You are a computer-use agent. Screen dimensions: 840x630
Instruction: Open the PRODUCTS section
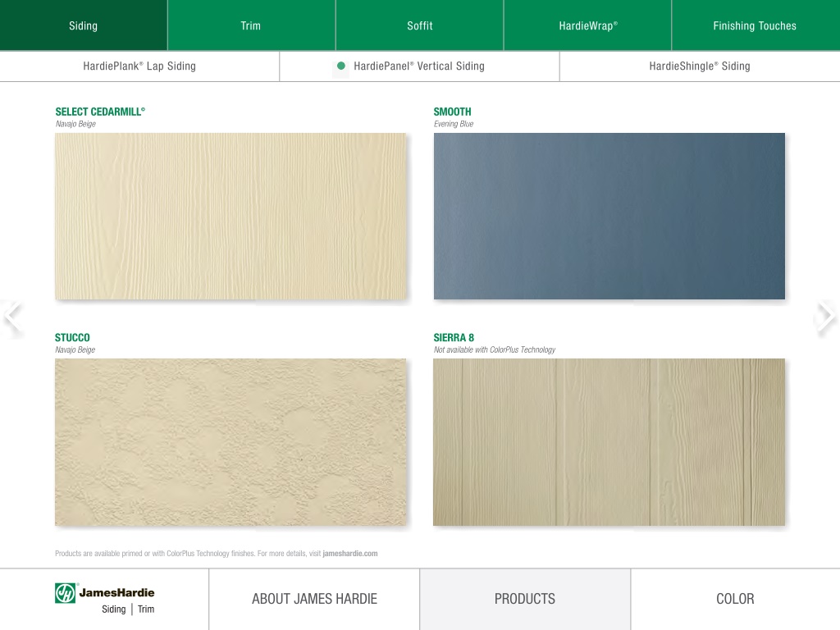(x=525, y=599)
